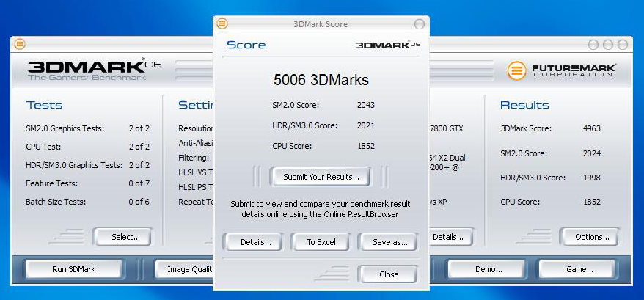Click the leftmost of three round main window buttons
The height and width of the screenshot is (300, 644).
(593, 45)
